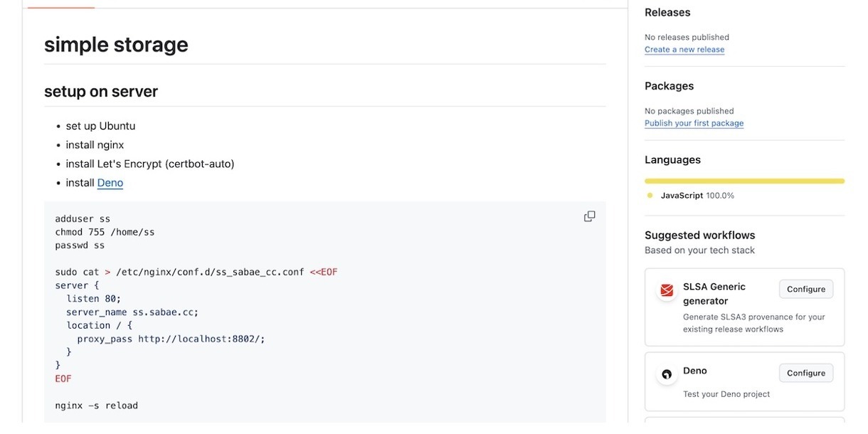Viewport: 868px width, 434px height.
Task: Click the Suggested workflows heading
Action: [699, 235]
